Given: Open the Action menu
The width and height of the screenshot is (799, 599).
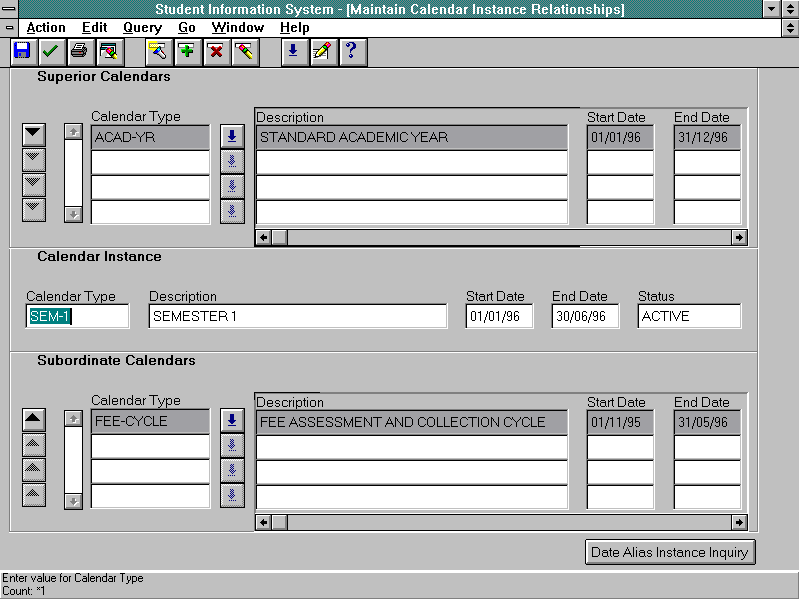Looking at the screenshot, I should click(x=46, y=28).
